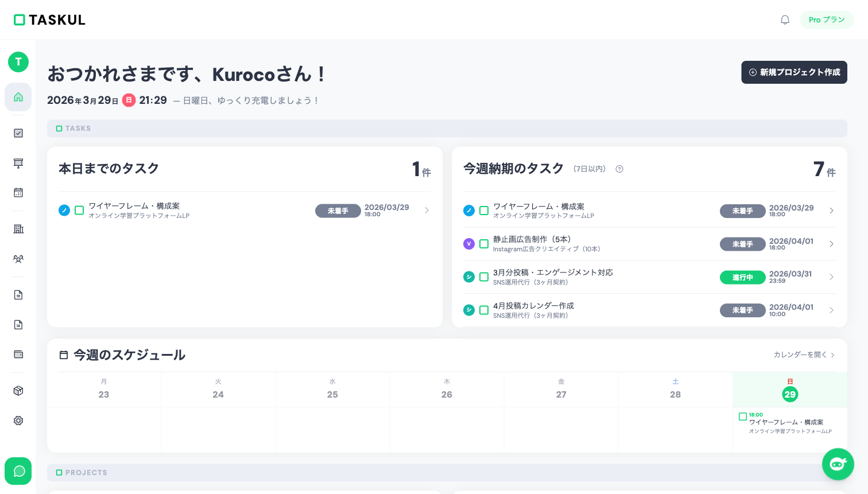
Task: Open the Home dashboard from the sidebar
Action: (x=18, y=97)
